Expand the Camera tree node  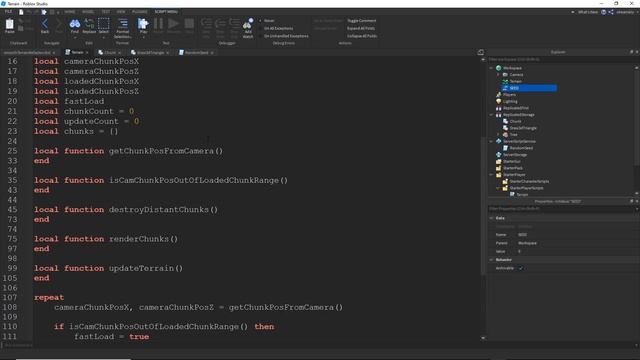click(x=498, y=75)
